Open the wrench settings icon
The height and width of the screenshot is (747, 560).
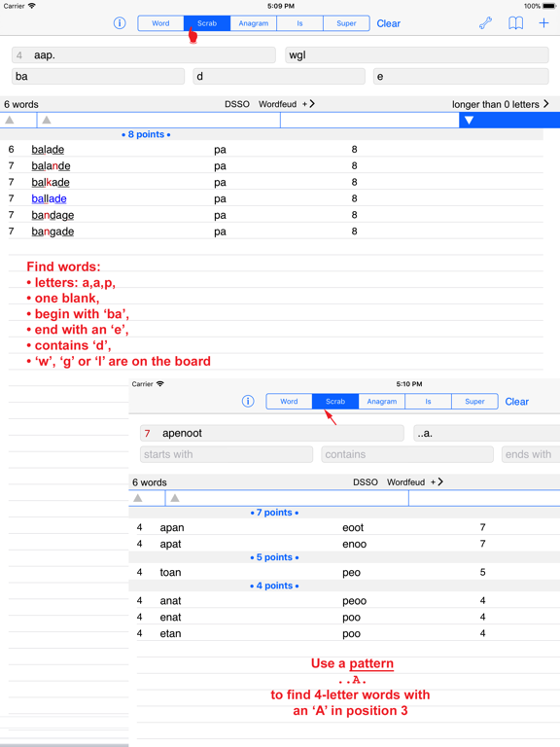[485, 23]
